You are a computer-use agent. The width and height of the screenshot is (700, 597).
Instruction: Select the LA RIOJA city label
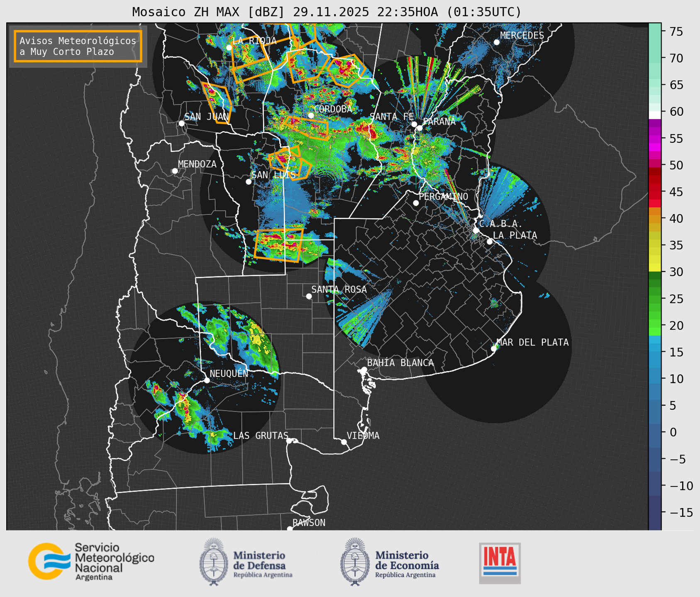[x=254, y=41]
